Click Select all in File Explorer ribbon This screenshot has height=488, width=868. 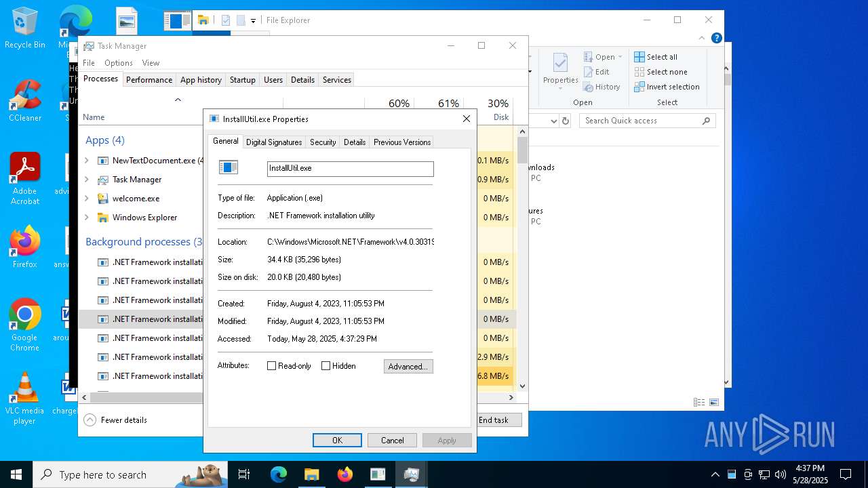click(656, 57)
